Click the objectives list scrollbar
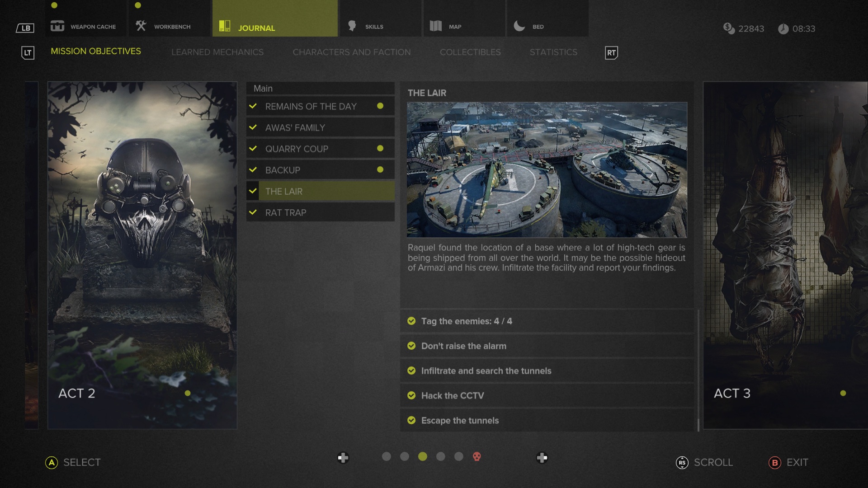 [x=698, y=371]
